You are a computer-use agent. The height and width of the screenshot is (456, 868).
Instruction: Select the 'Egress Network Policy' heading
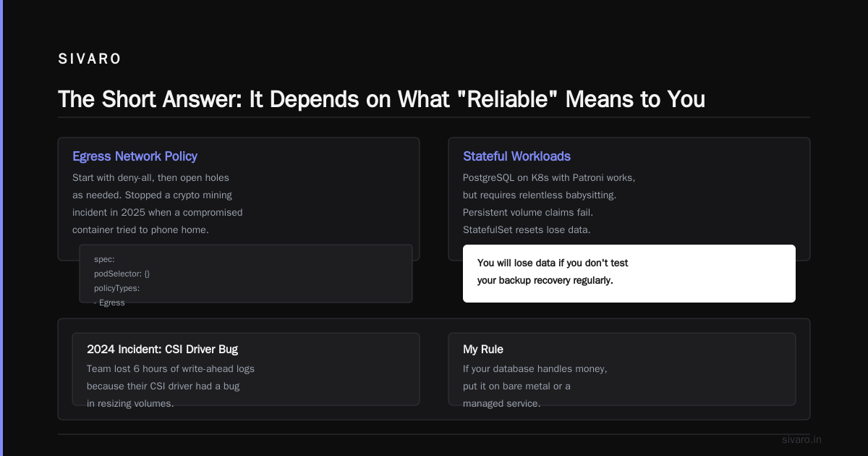click(135, 156)
